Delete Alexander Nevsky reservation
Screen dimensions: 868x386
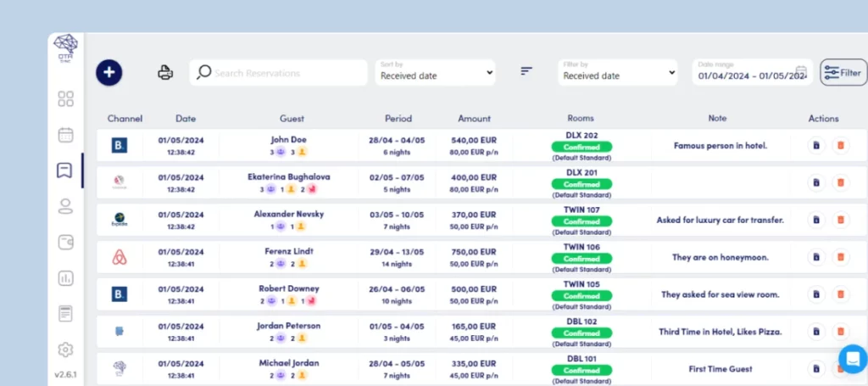840,220
